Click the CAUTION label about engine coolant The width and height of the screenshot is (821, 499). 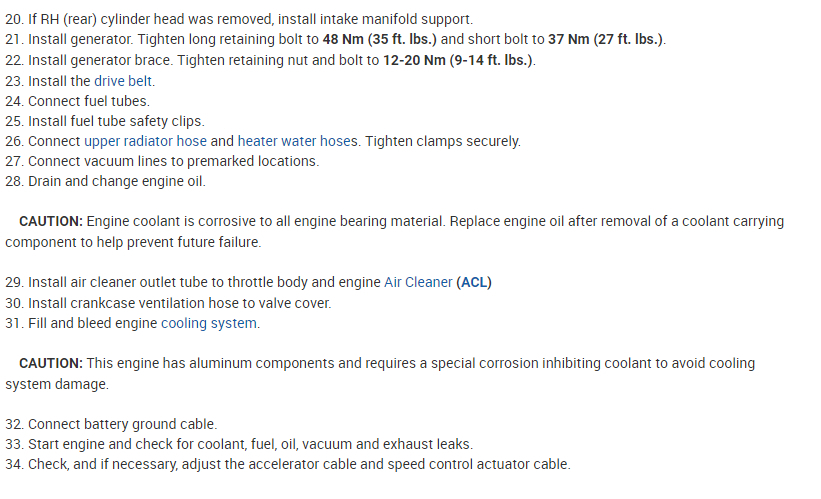[51, 221]
